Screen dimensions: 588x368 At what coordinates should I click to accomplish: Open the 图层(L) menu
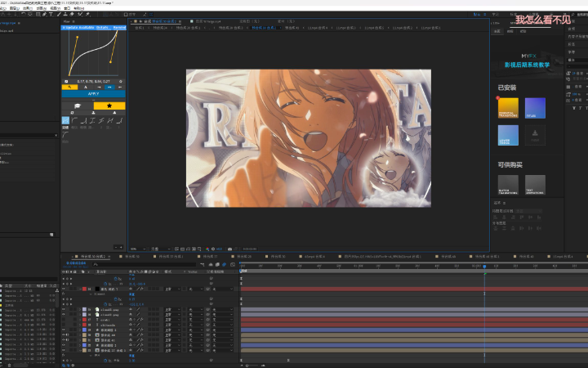click(x=14, y=8)
